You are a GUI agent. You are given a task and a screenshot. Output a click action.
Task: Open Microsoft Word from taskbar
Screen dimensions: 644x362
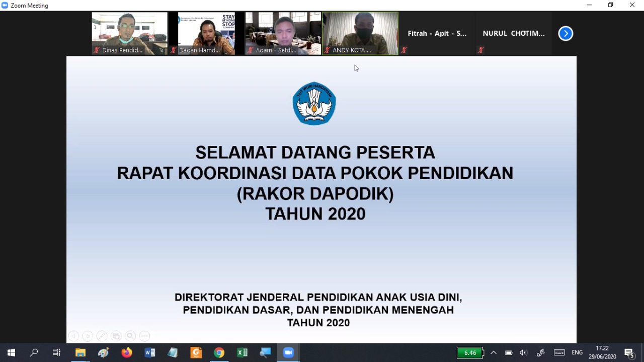pos(150,352)
